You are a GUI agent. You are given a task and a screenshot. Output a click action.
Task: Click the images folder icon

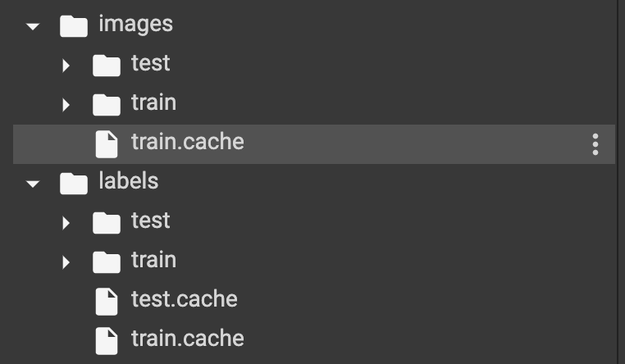point(74,26)
